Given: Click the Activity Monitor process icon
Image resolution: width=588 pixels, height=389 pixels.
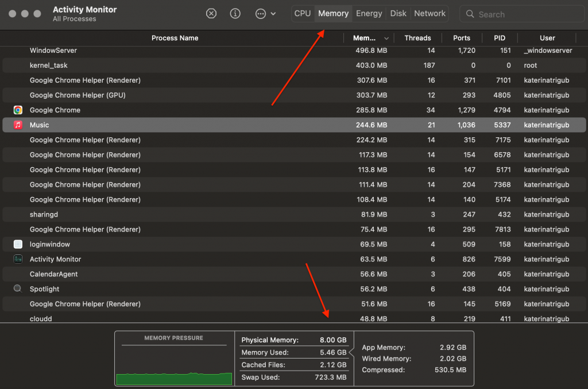Looking at the screenshot, I should [18, 259].
